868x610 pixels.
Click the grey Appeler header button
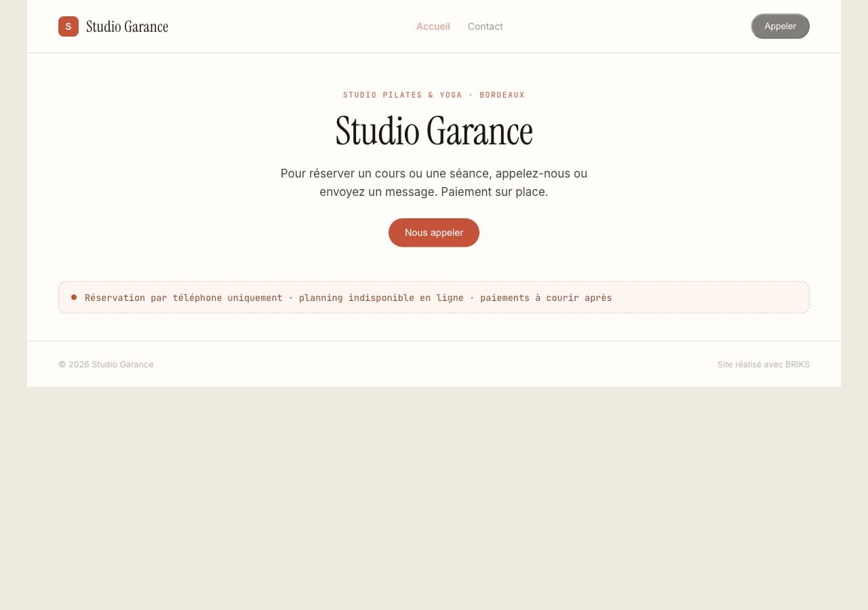pyautogui.click(x=781, y=26)
